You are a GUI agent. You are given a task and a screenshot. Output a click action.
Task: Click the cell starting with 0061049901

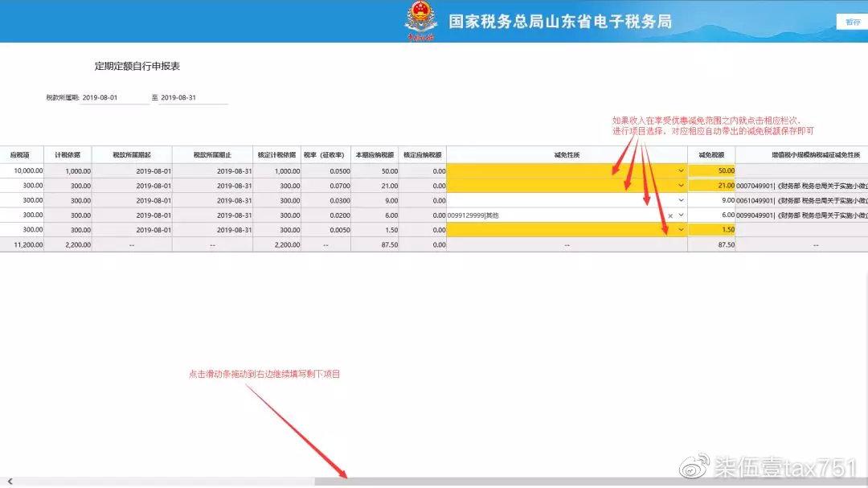click(802, 200)
